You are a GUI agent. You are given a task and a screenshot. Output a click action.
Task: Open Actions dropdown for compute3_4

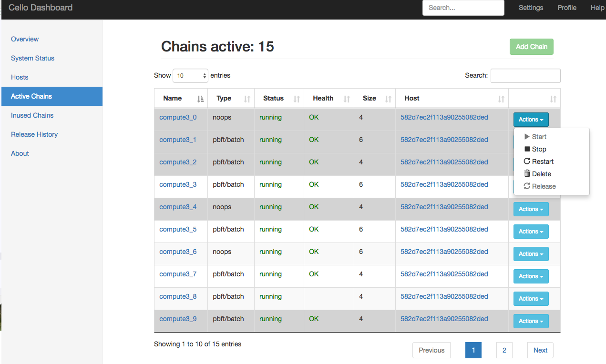531,209
